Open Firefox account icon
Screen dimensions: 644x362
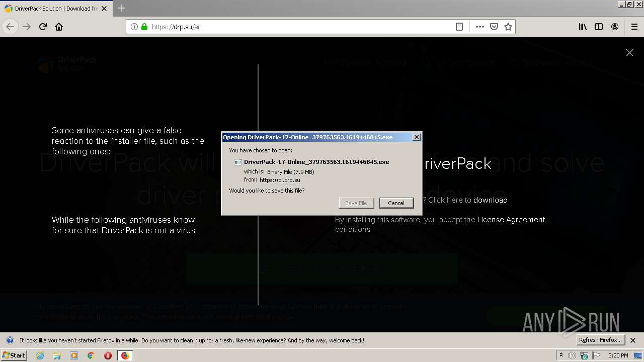(x=615, y=27)
